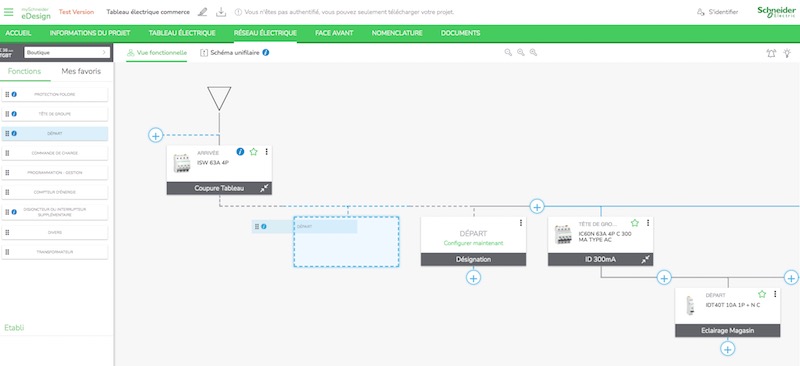Image resolution: width=800 pixels, height=366 pixels.
Task: Open info icon for Protection Foudre
Action: pos(14,94)
